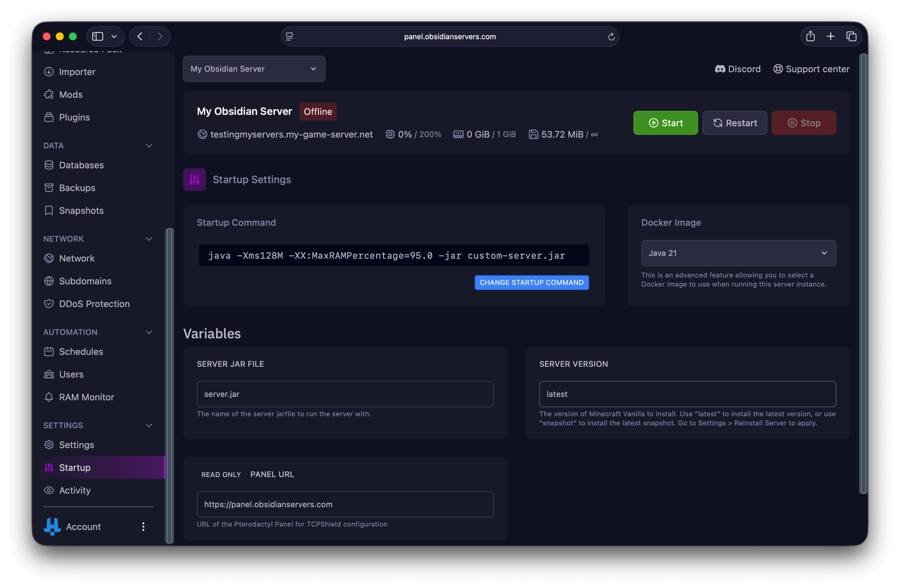This screenshot has height=588, width=900.
Task: Click the Server Jar File input field
Action: pos(345,394)
